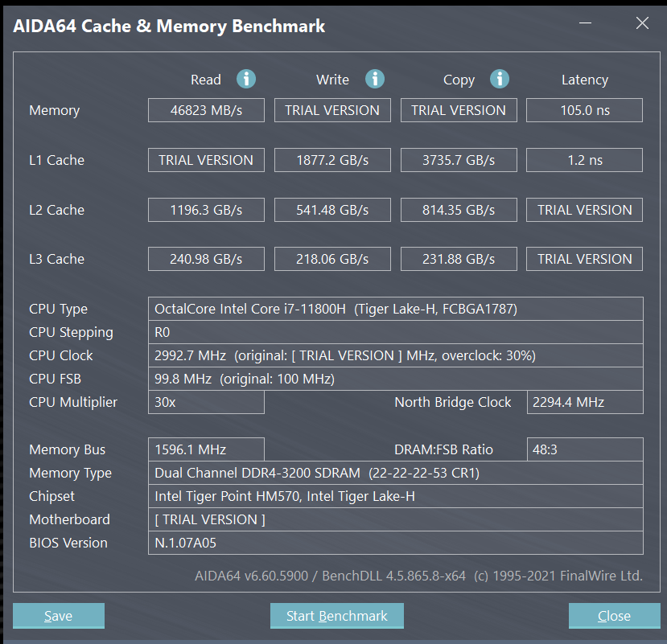Click the L3 Cache row label

click(56, 259)
